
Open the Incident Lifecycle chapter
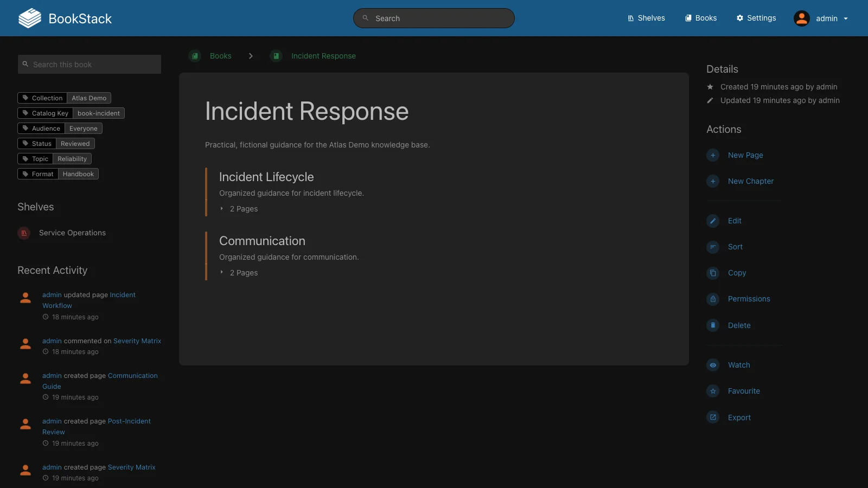[266, 177]
